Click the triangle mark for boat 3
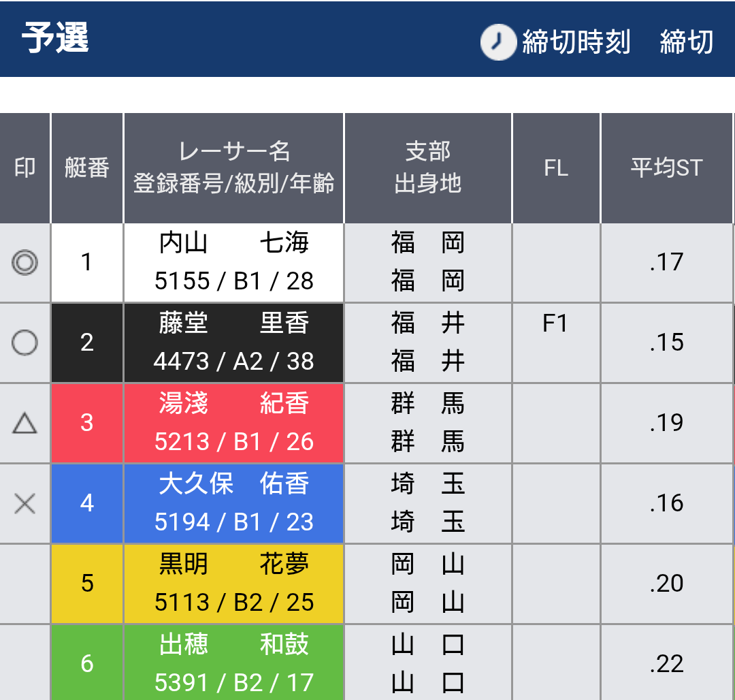The width and height of the screenshot is (735, 700). [25, 422]
